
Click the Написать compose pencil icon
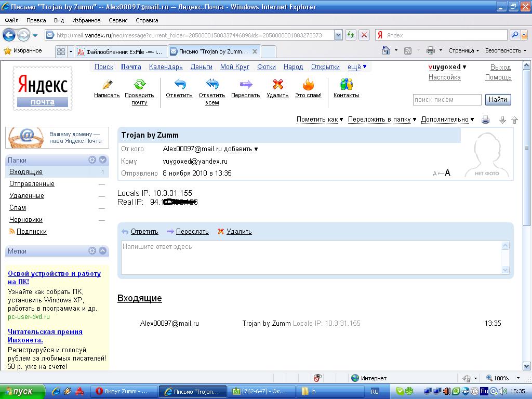tap(107, 84)
